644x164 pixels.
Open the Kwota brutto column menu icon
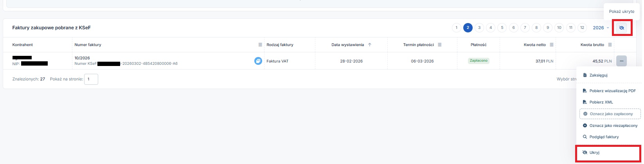pyautogui.click(x=610, y=45)
